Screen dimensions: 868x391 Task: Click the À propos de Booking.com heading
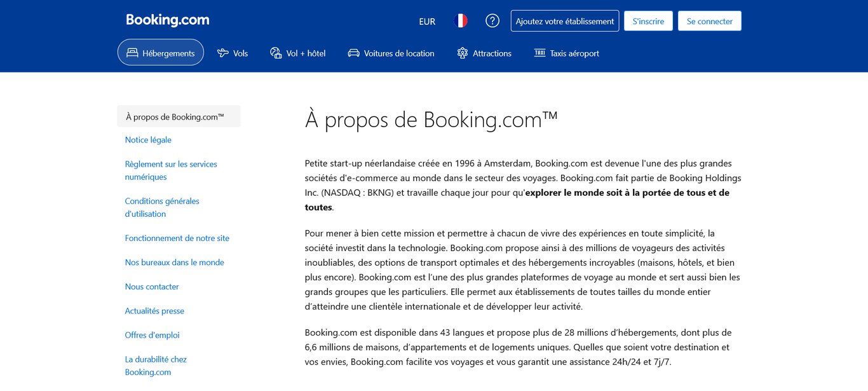(x=431, y=120)
